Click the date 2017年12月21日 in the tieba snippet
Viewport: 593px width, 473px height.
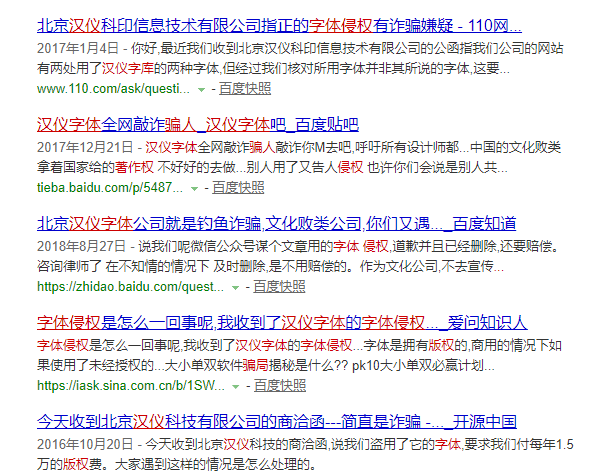tap(85, 147)
